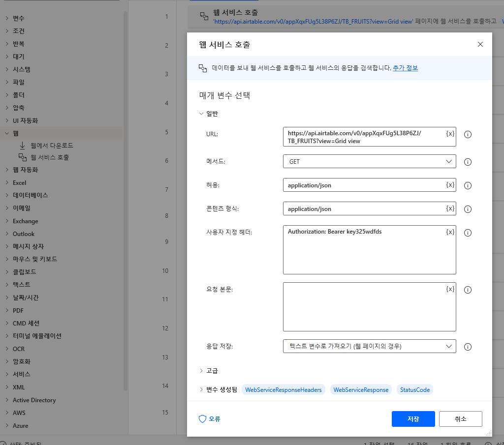Click the 오류 button
This screenshot has height=445, width=504.
[x=210, y=418]
